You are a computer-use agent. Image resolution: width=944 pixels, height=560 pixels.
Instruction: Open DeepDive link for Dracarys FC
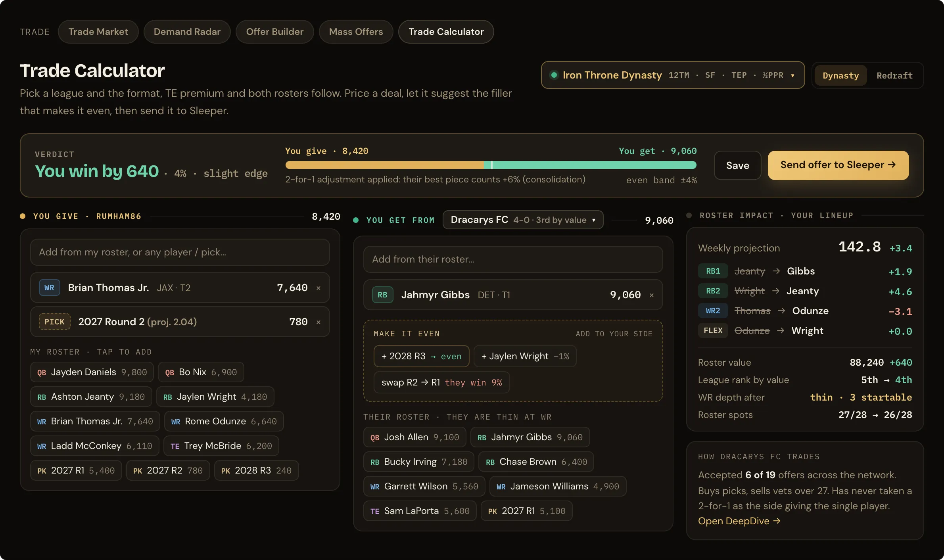[x=739, y=521]
